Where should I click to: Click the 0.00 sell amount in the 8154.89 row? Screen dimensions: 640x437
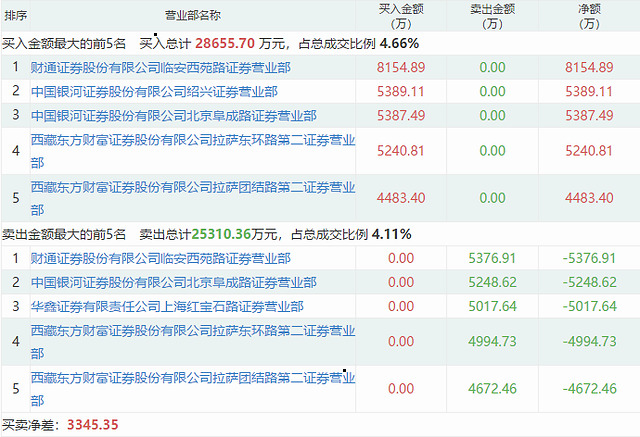pos(492,67)
